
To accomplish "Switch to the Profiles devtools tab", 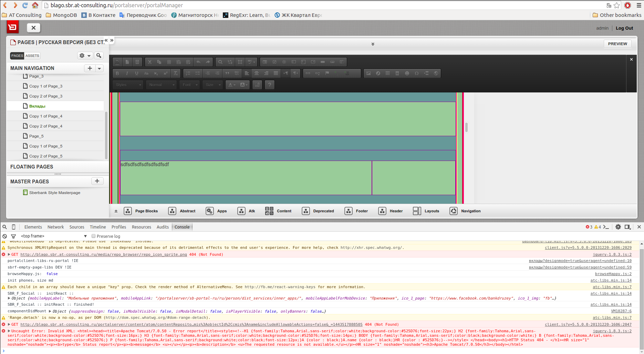I will click(119, 227).
